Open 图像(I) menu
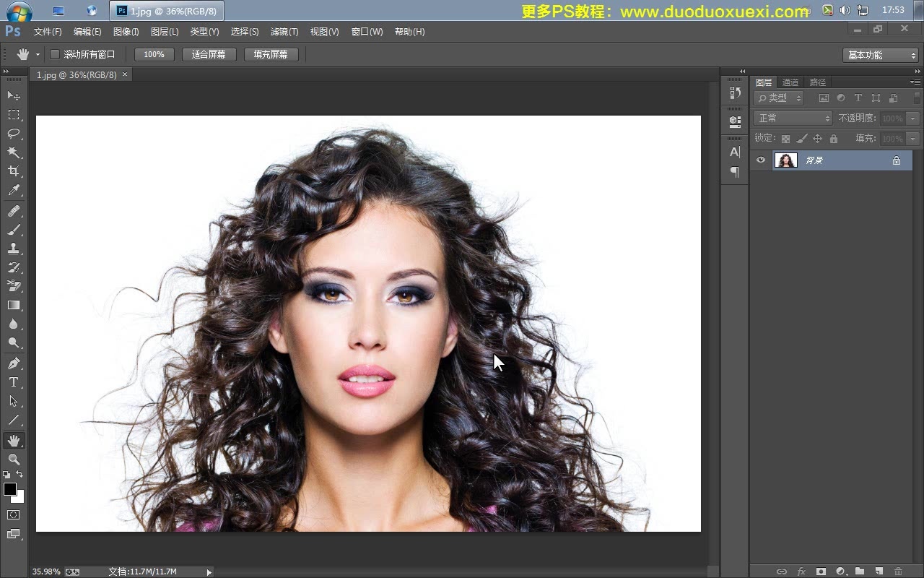Image resolution: width=924 pixels, height=578 pixels. coord(126,32)
